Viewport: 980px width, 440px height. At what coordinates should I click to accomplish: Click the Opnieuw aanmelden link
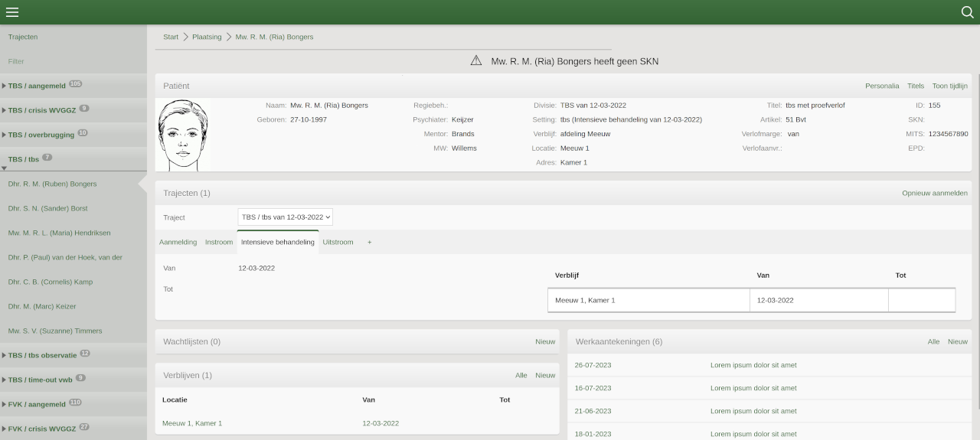coord(934,194)
